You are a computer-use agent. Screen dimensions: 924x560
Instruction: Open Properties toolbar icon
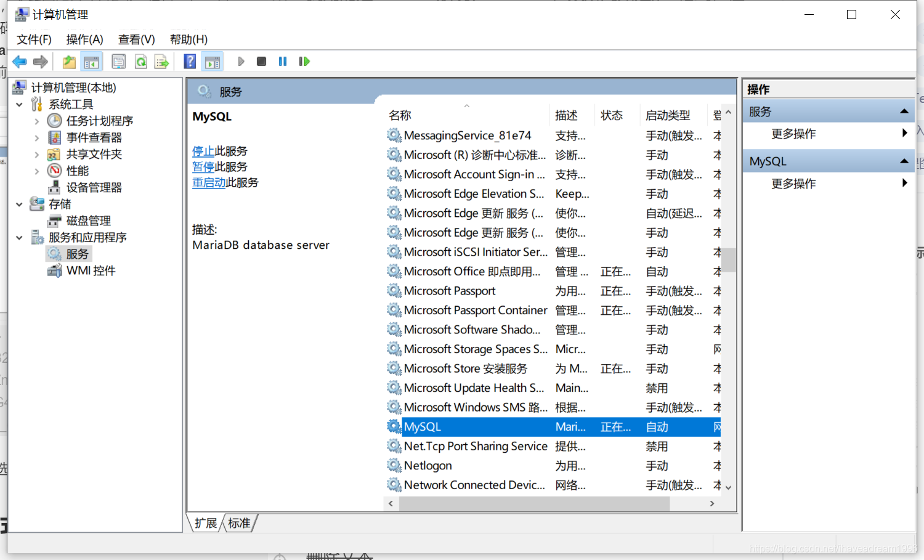(119, 62)
